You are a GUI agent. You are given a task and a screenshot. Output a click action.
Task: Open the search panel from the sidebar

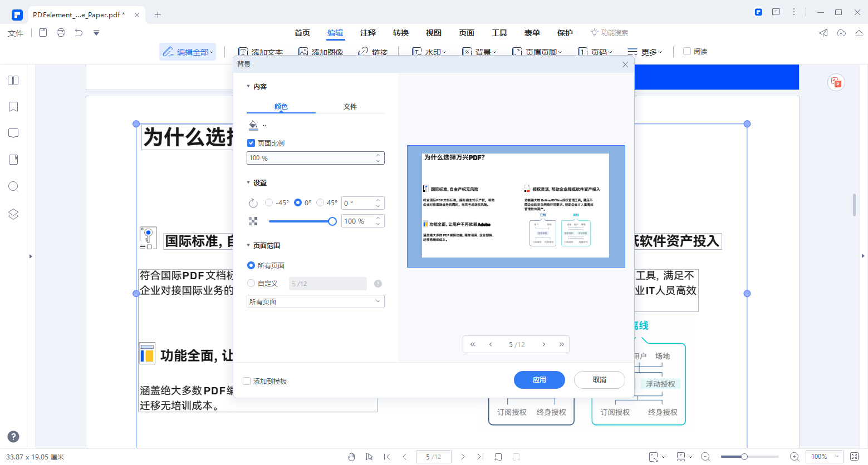13,186
